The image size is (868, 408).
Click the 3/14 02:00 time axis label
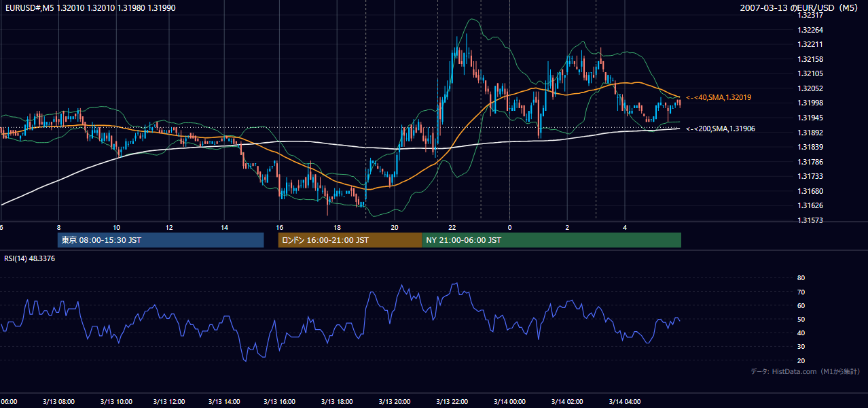pos(568,402)
